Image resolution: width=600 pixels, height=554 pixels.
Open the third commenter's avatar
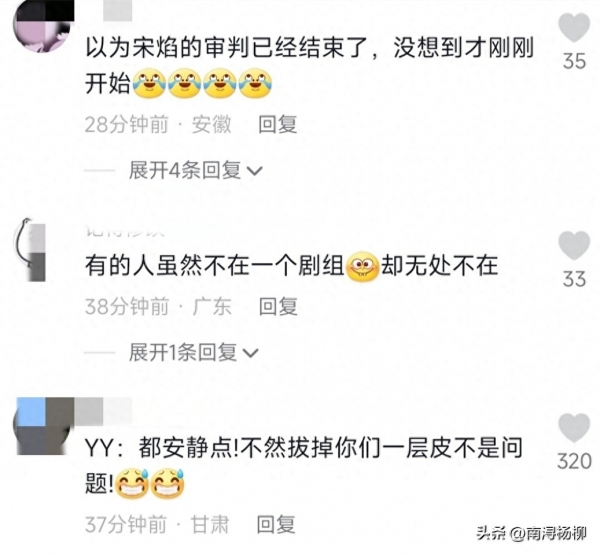(44, 426)
